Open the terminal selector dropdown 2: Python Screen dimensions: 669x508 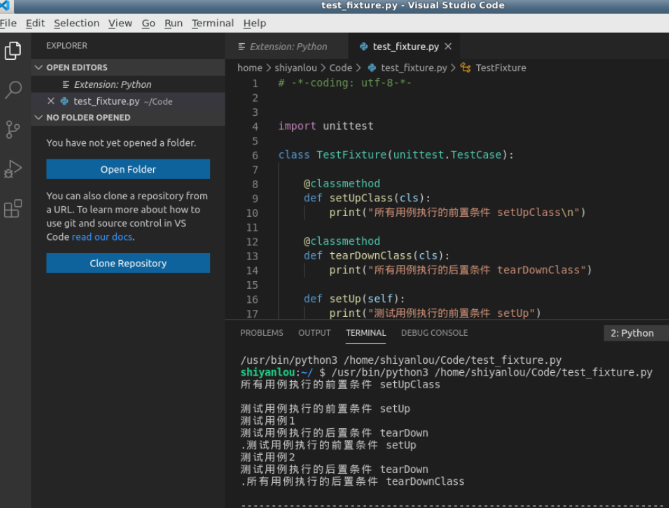(636, 333)
